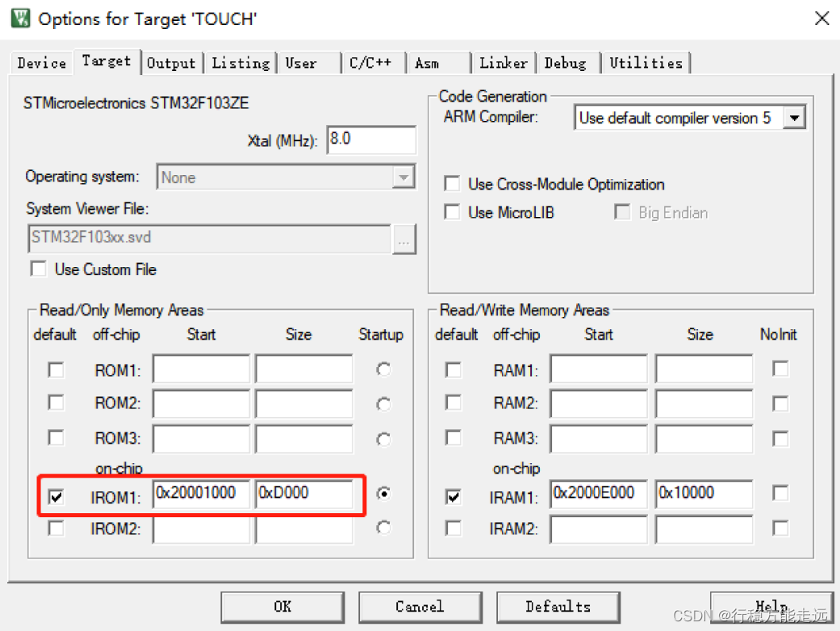Open the User tab
The image size is (840, 631).
tap(308, 63)
